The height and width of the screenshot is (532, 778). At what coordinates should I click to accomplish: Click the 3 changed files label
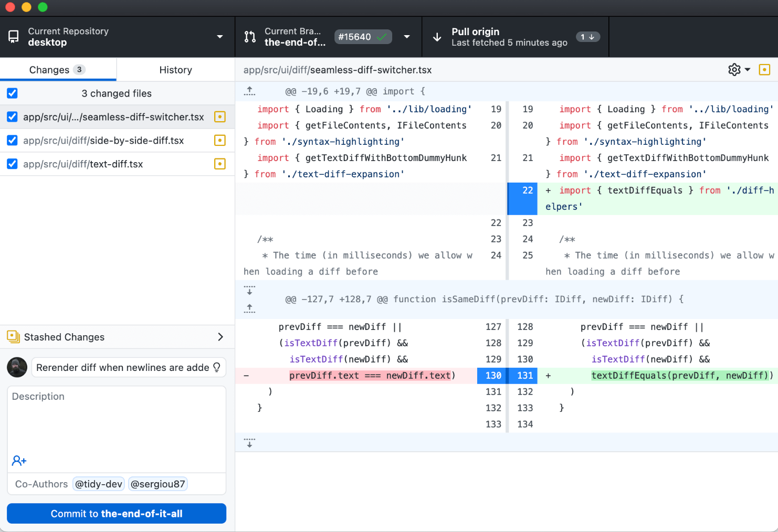pyautogui.click(x=117, y=93)
